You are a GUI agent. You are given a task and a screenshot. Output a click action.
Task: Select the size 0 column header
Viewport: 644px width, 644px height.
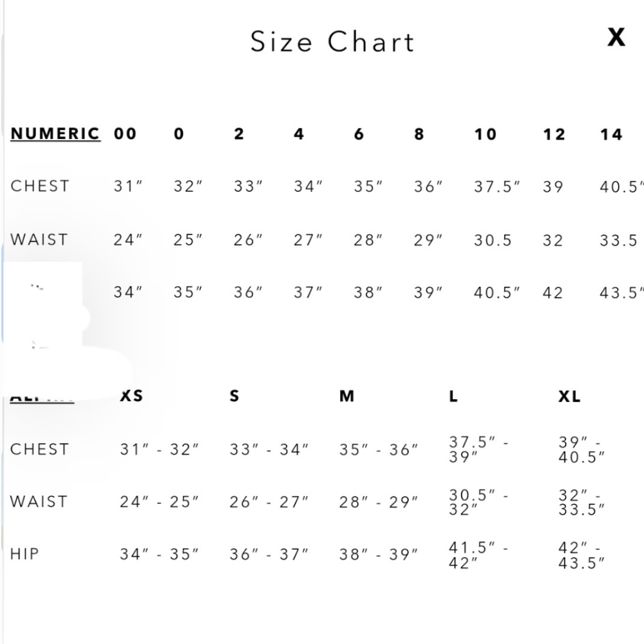click(178, 134)
